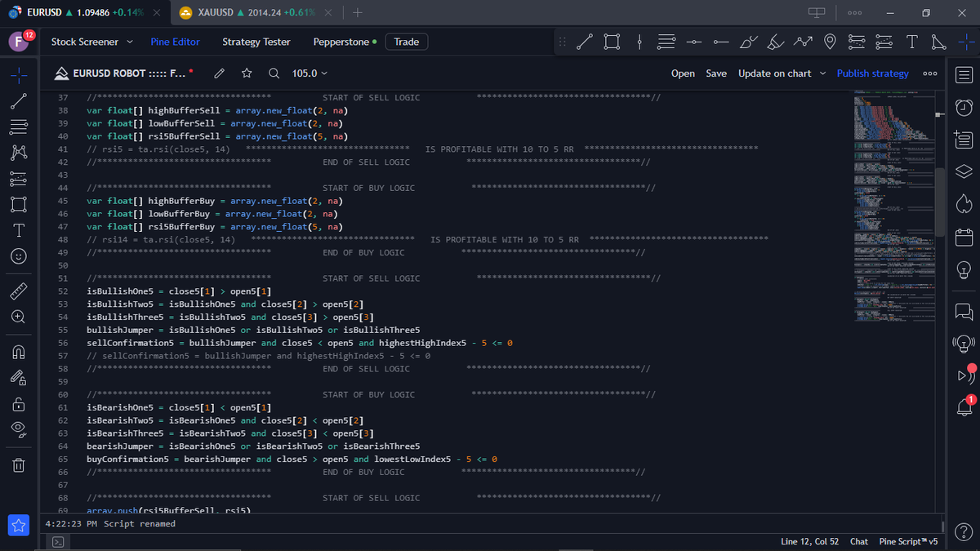
Task: Open the object tree layers panel
Action: pos(964,171)
